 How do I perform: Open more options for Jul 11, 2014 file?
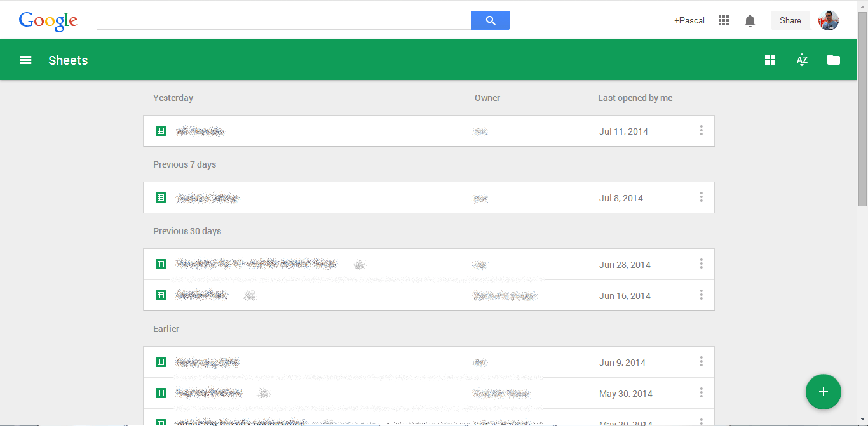(701, 131)
